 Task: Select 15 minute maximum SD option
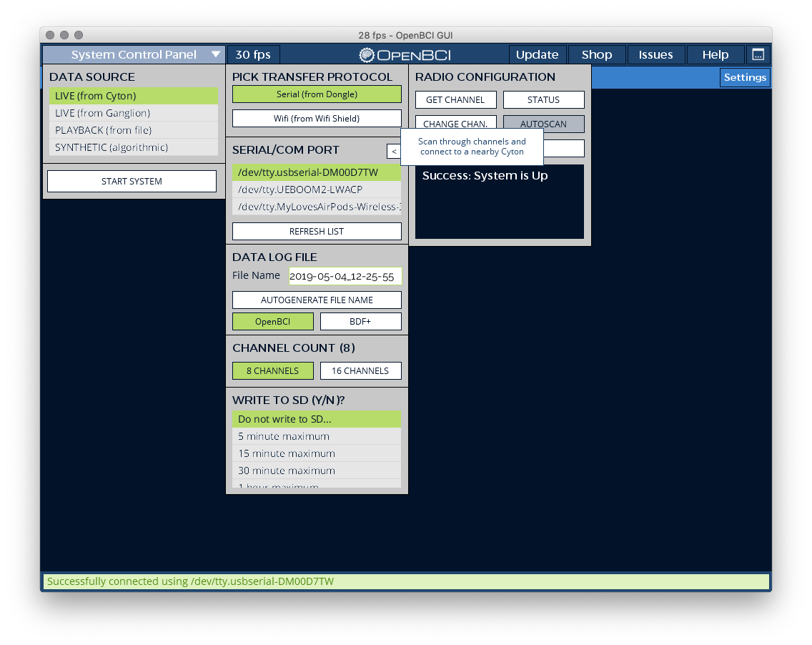[317, 453]
